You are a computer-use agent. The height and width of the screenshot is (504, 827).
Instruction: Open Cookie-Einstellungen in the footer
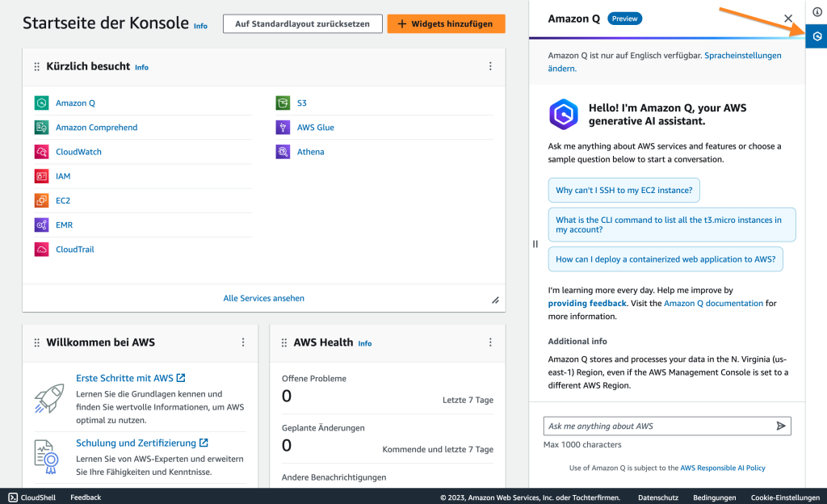tap(785, 498)
